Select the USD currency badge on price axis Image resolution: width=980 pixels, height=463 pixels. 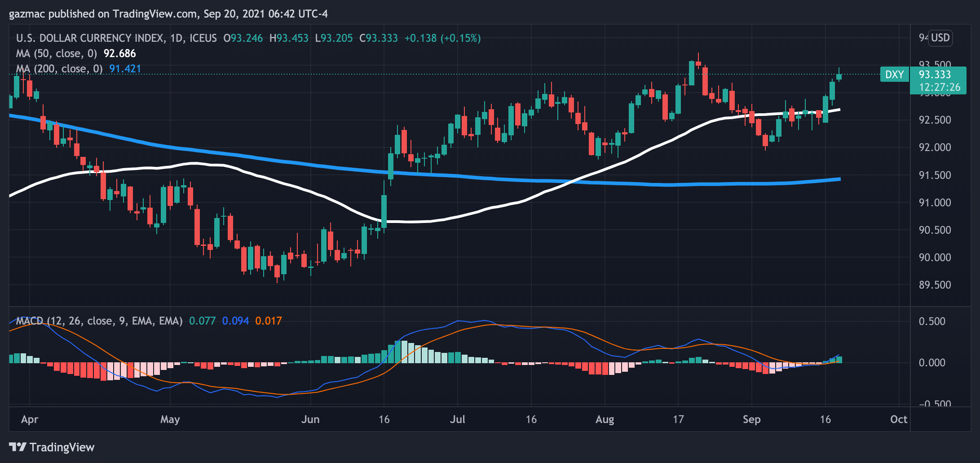941,38
